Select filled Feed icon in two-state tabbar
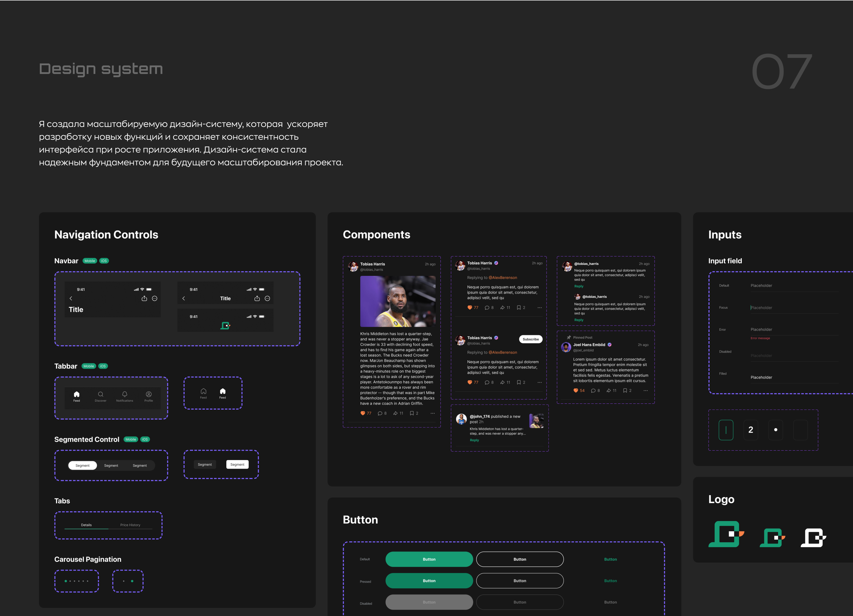 tap(223, 393)
